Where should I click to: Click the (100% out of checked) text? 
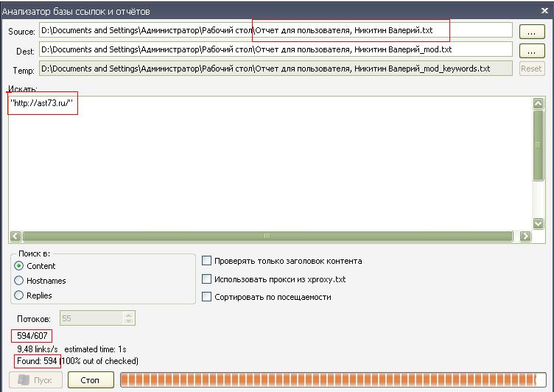coord(99,361)
